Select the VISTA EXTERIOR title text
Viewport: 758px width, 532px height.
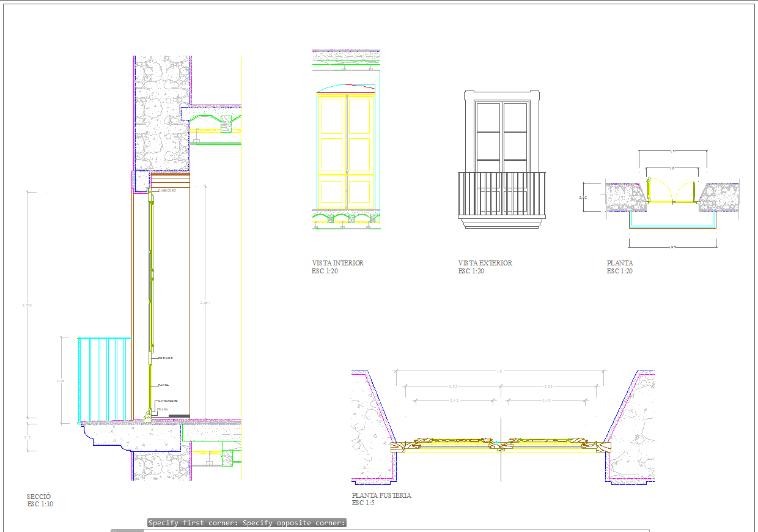coord(485,263)
